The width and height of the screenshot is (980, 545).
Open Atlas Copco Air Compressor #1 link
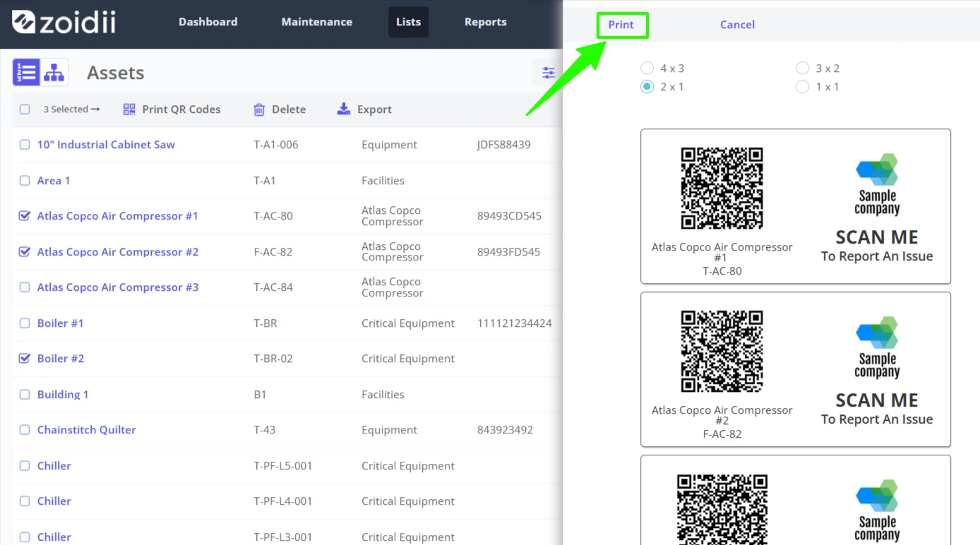coord(118,216)
